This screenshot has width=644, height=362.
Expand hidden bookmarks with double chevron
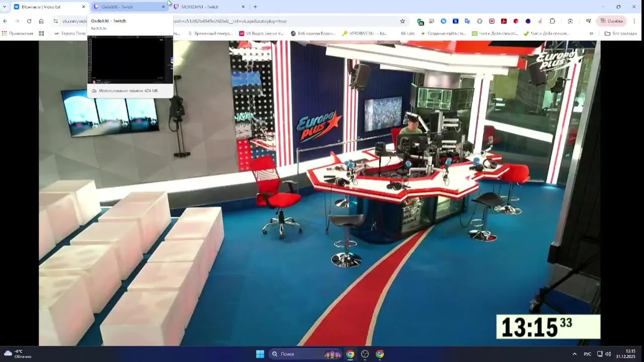pyautogui.click(x=591, y=34)
